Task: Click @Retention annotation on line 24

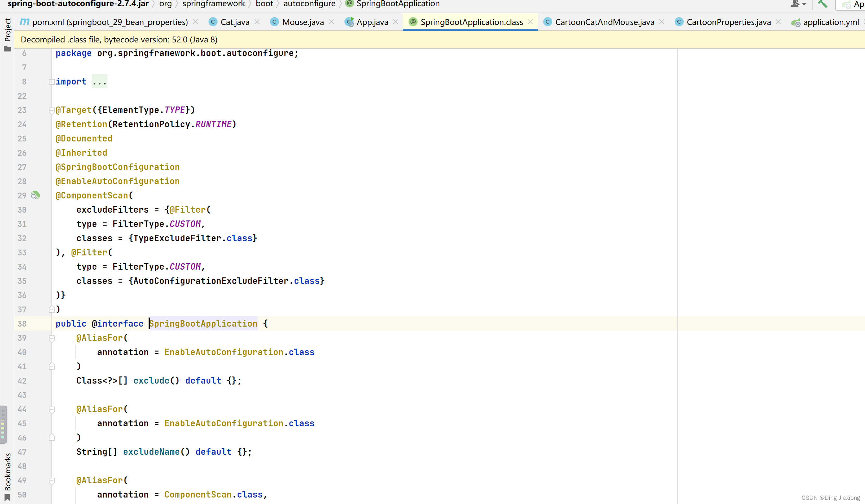Action: tap(81, 124)
